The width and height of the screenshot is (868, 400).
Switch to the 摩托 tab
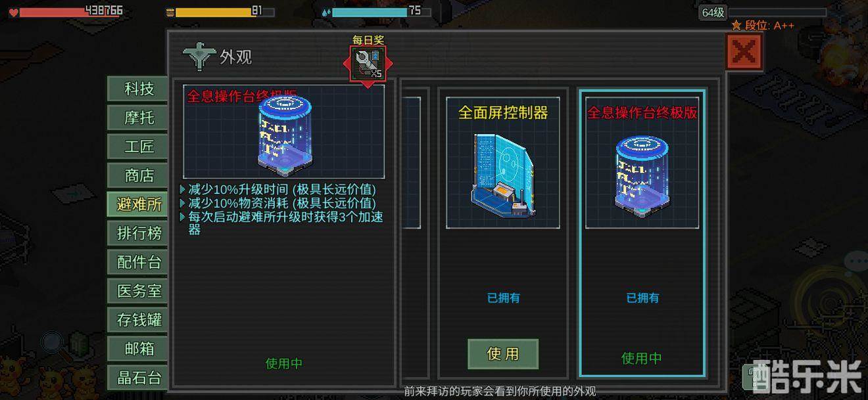(139, 118)
